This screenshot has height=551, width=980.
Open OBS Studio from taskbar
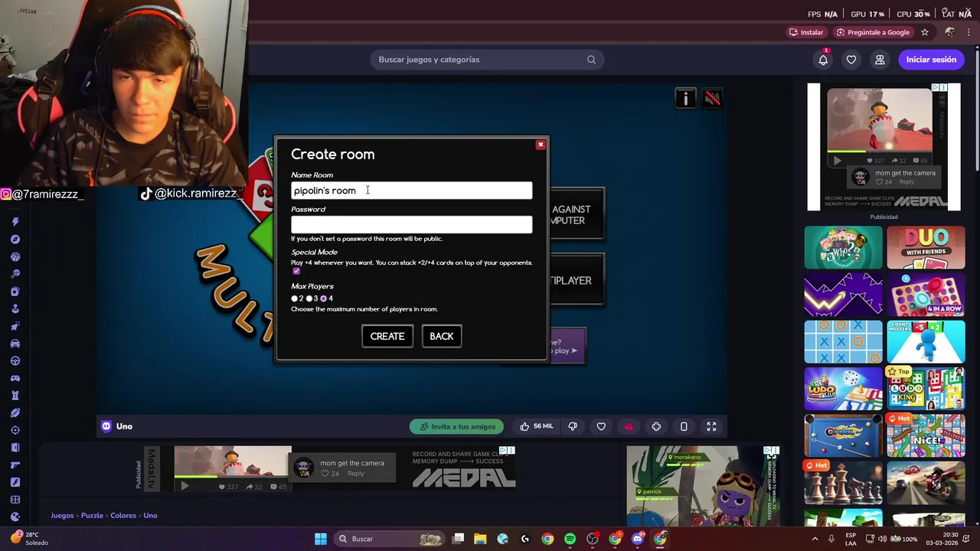(593, 539)
